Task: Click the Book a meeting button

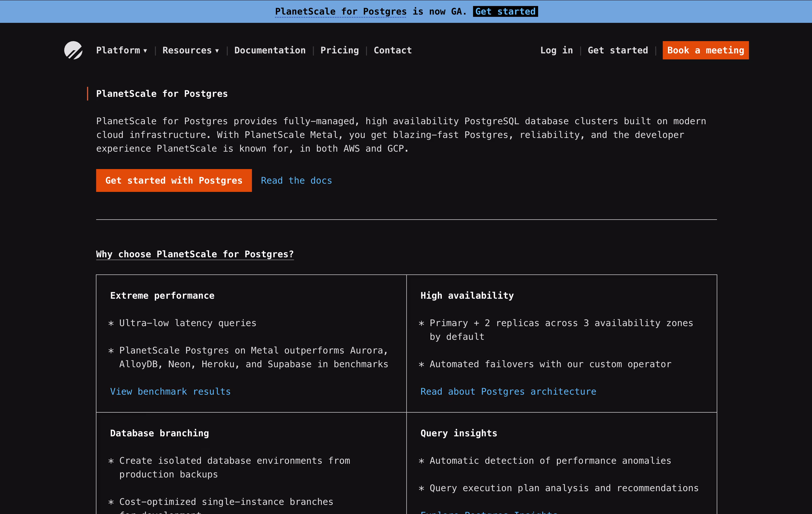Action: pyautogui.click(x=706, y=50)
